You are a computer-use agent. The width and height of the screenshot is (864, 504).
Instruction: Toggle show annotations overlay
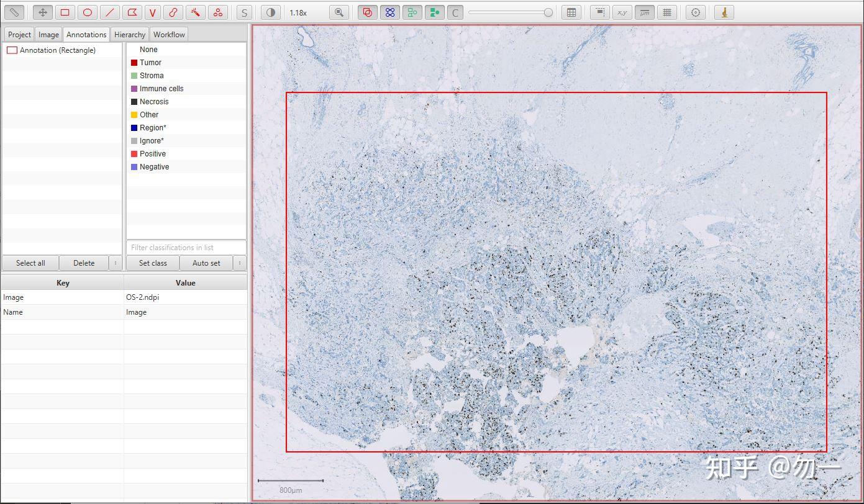tap(368, 12)
